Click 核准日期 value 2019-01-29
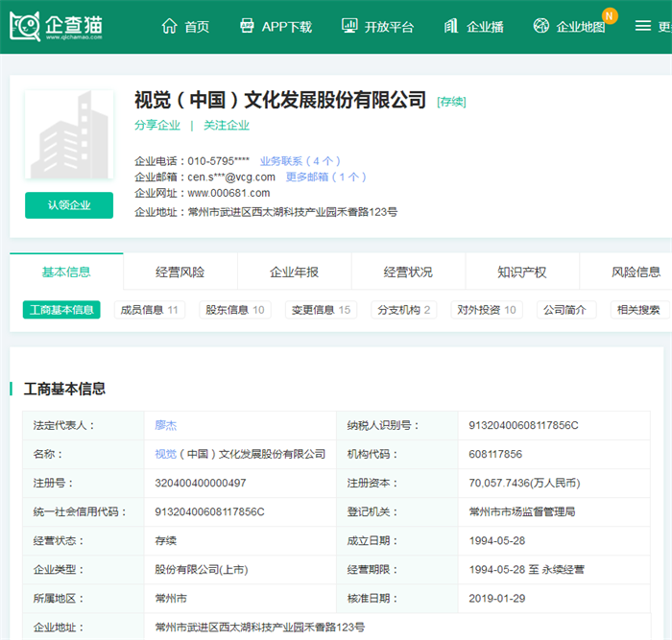Screen dimensions: 672x640 [x=496, y=599]
